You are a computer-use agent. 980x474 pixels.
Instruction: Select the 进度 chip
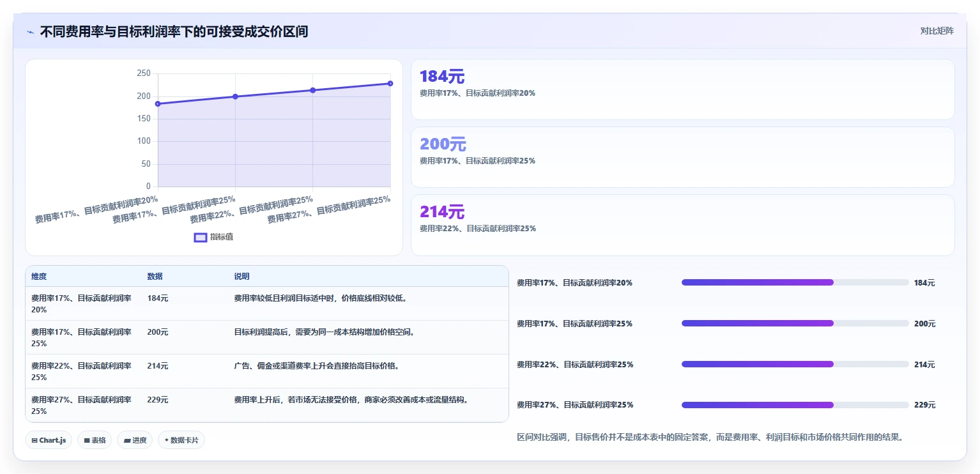click(x=135, y=440)
